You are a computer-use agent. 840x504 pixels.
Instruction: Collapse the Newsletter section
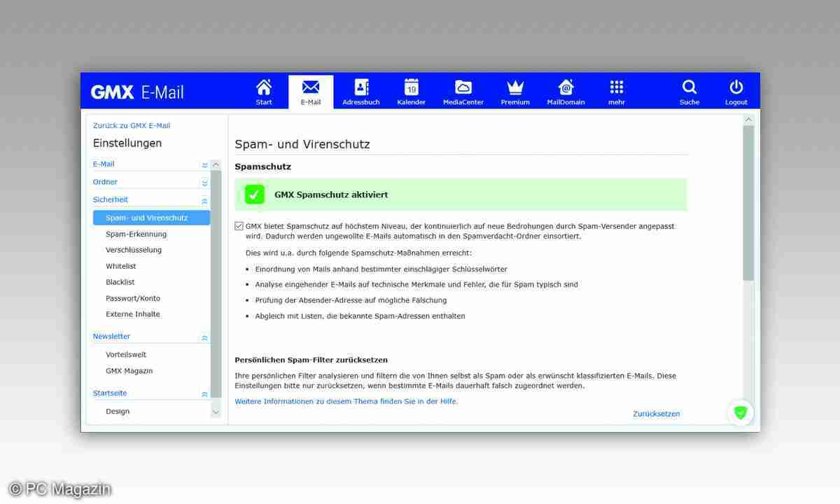pos(204,337)
